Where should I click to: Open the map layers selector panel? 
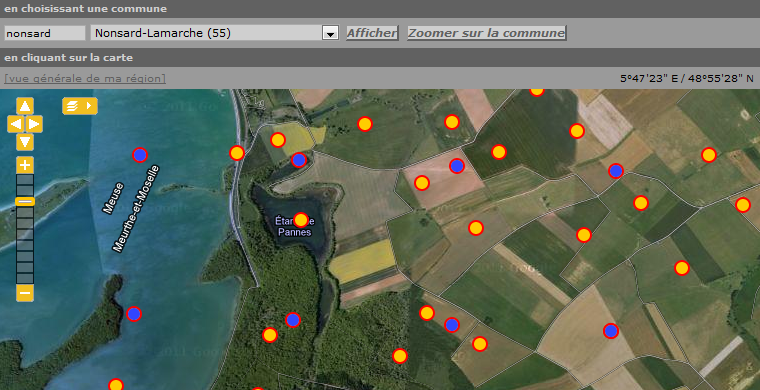click(80, 106)
